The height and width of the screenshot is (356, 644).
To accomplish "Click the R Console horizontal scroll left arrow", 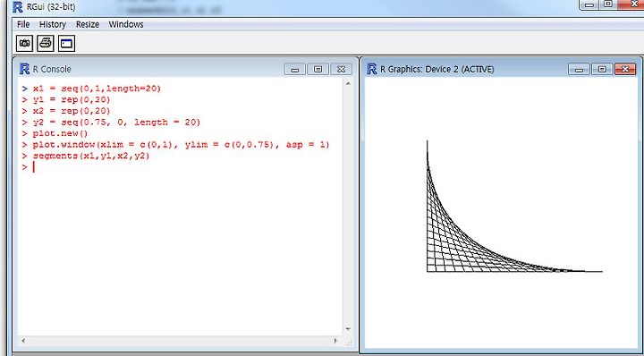I will coord(23,341).
